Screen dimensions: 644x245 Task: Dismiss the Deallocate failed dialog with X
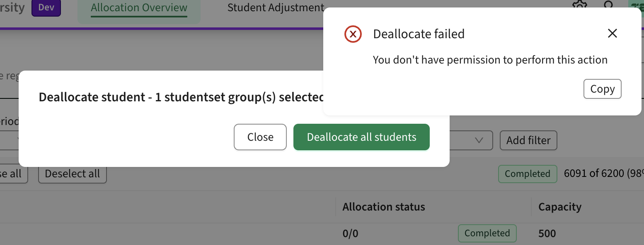click(x=612, y=33)
